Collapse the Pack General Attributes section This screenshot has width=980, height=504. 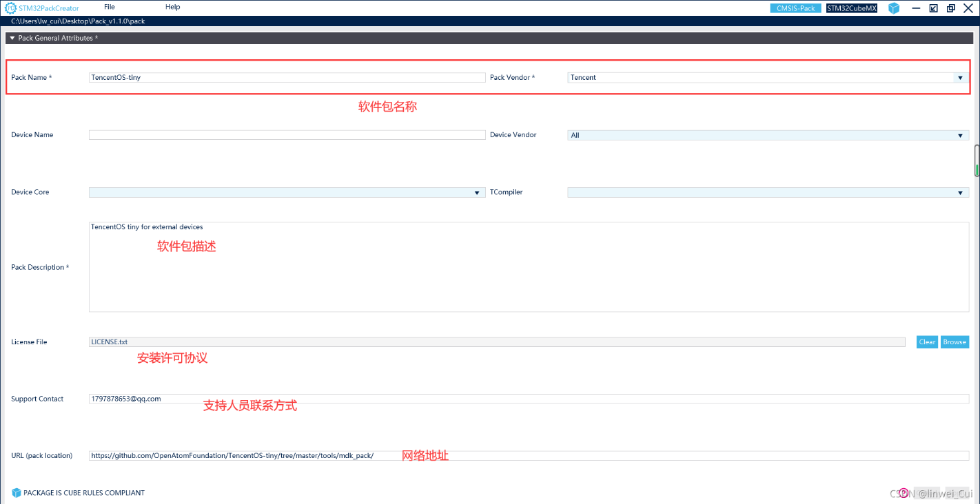point(12,39)
